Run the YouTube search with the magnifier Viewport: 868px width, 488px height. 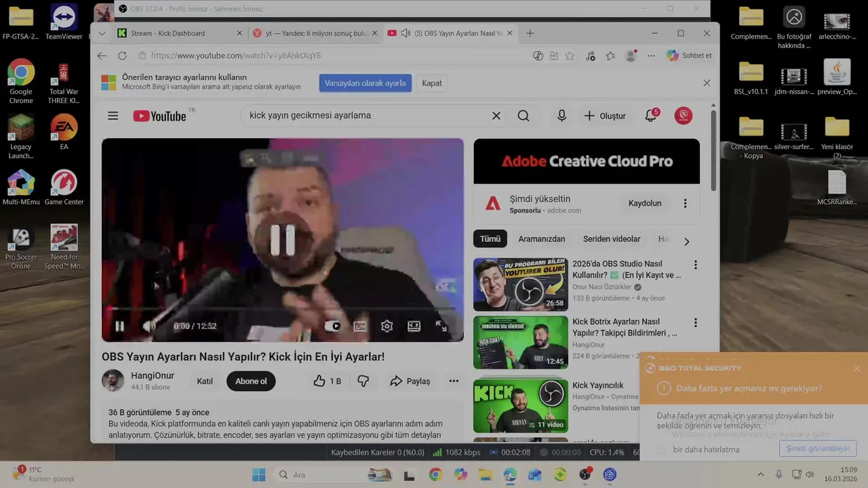524,116
